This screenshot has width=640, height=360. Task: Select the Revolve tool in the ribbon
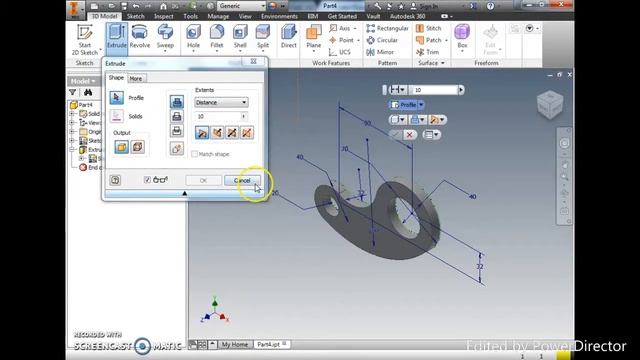pyautogui.click(x=140, y=37)
